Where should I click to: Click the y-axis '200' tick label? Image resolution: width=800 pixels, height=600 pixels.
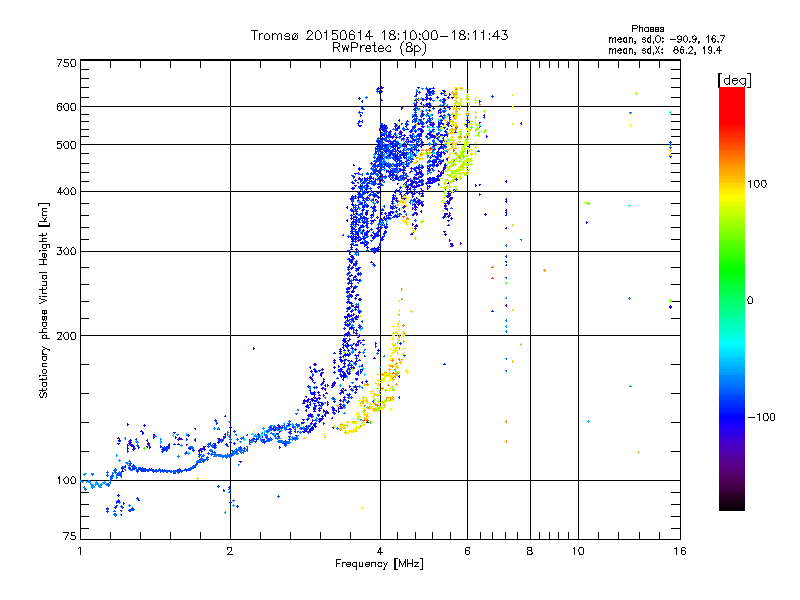(67, 336)
